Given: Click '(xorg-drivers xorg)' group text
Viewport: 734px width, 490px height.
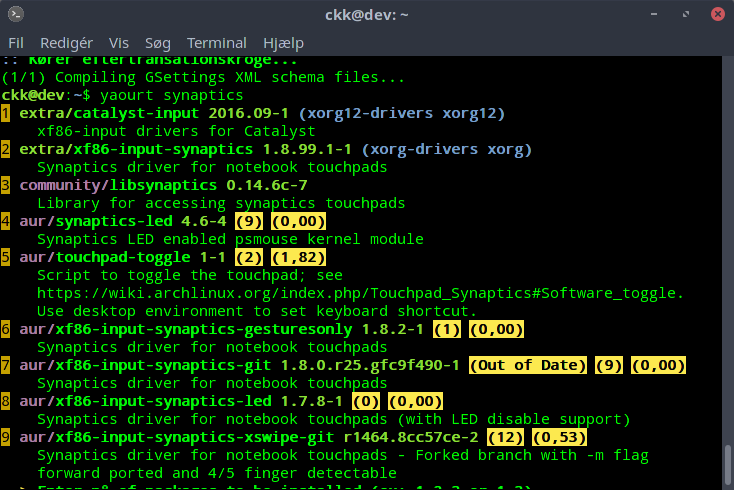Looking at the screenshot, I should click(x=447, y=149).
